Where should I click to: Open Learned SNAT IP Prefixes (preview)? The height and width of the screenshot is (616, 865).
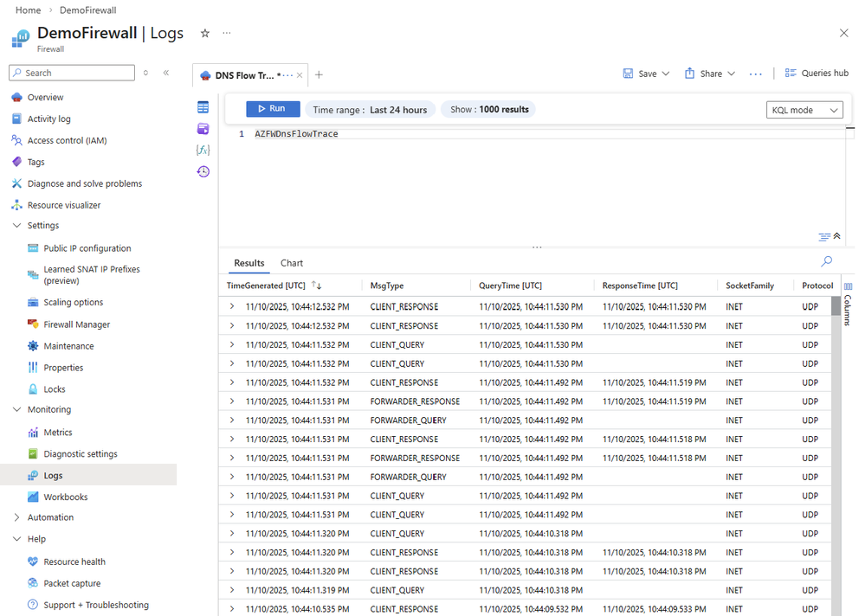click(x=92, y=275)
